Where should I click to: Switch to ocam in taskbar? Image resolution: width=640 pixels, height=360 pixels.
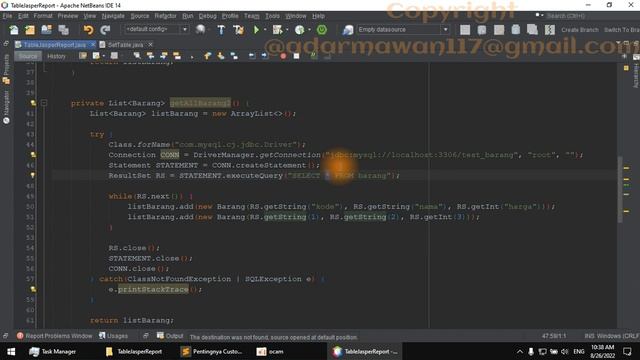point(270,351)
